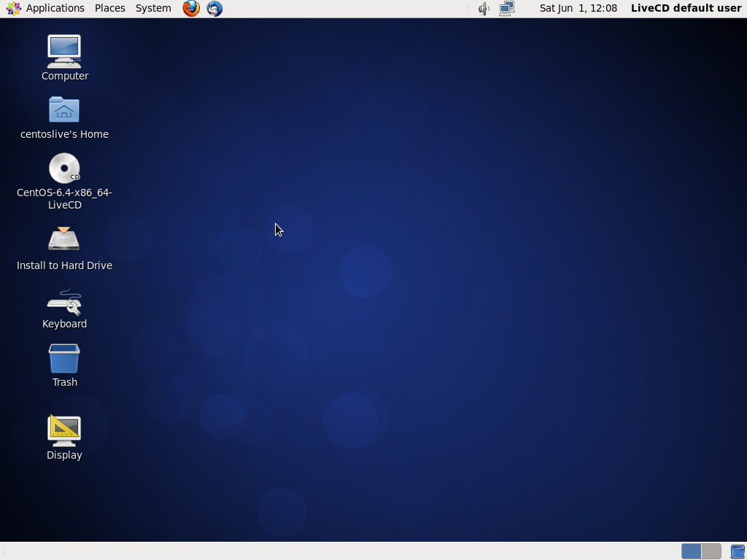Launch Thunderbird mail from the top panel
This screenshot has width=747, height=560.
pos(214,8)
